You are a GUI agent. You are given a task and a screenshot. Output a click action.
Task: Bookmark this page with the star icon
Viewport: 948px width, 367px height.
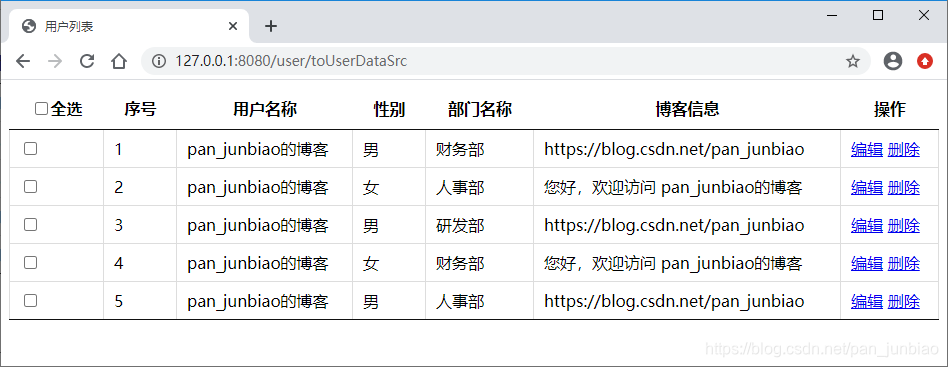click(852, 61)
